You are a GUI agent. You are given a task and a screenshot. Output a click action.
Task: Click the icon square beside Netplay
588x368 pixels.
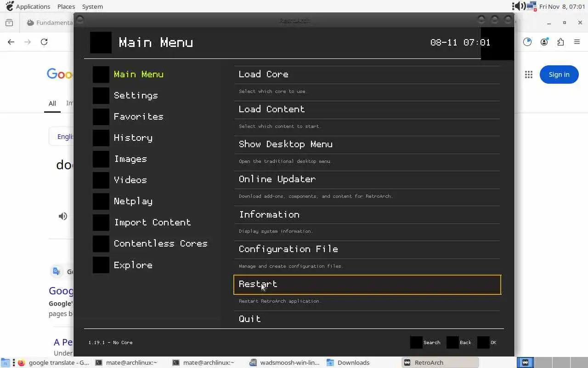coord(101,201)
